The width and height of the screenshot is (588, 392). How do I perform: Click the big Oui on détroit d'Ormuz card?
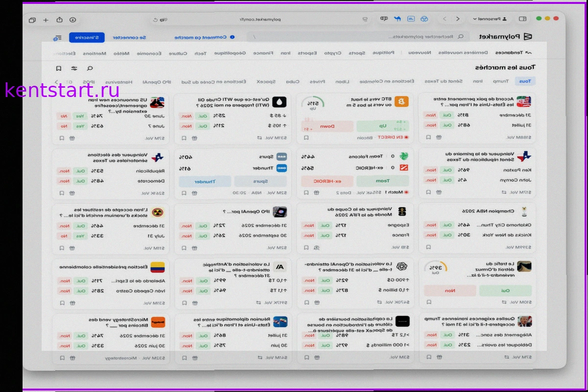[506, 290]
